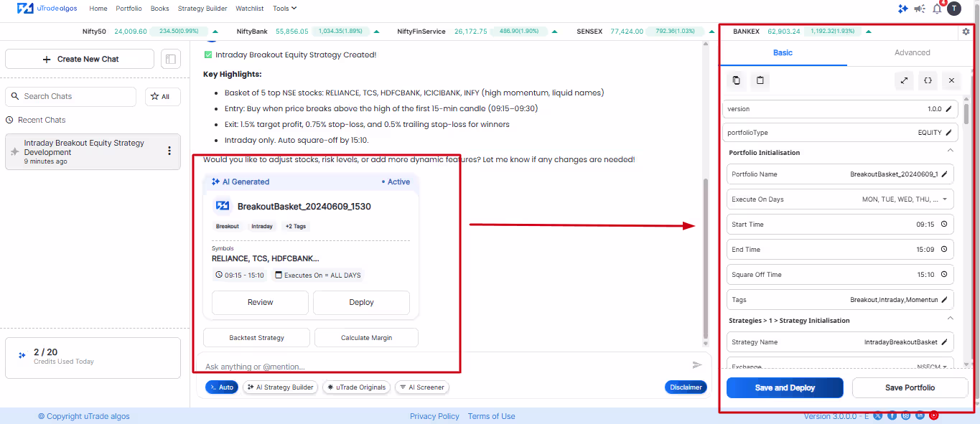Open the Disclaimer button
The width and height of the screenshot is (980, 424).
686,387
